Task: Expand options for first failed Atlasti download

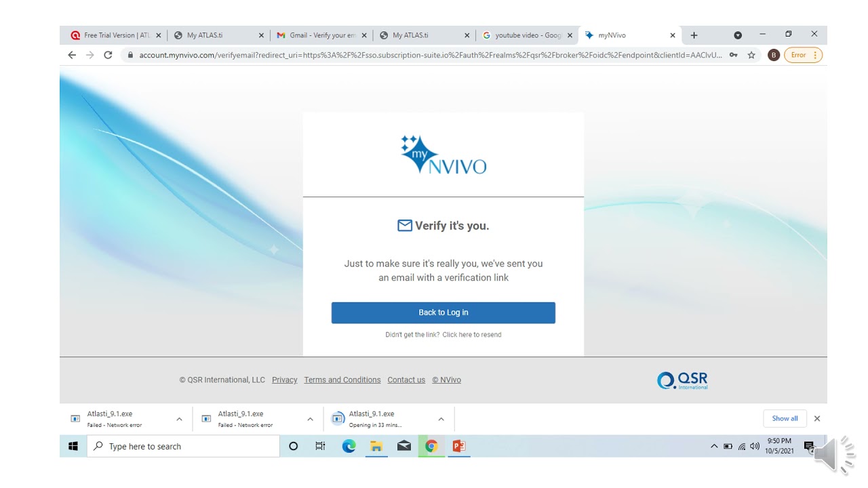Action: coord(179,419)
